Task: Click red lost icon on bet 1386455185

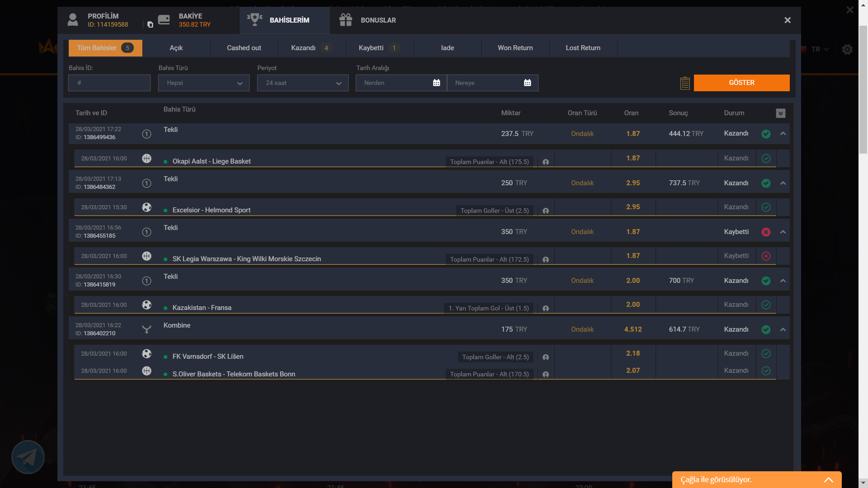Action: point(766,232)
